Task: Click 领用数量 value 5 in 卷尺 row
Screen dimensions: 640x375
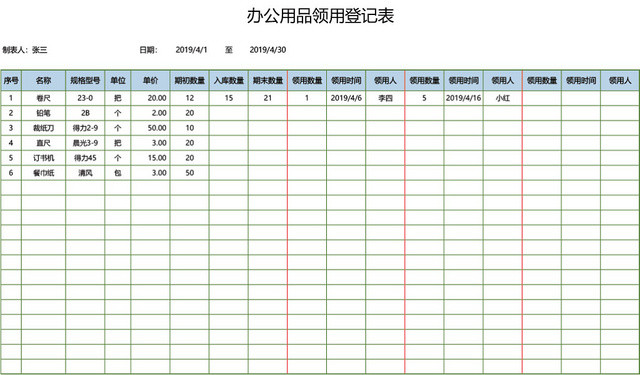Action: point(424,98)
